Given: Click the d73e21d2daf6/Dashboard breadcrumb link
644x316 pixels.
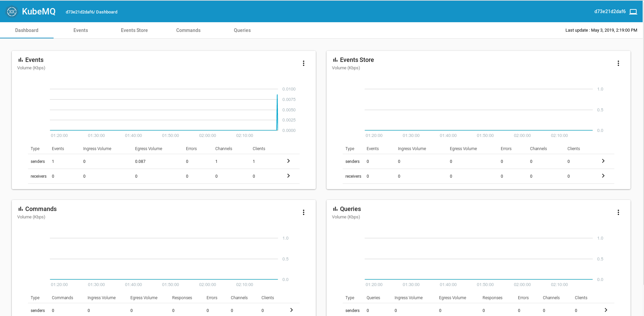Looking at the screenshot, I should (x=91, y=12).
